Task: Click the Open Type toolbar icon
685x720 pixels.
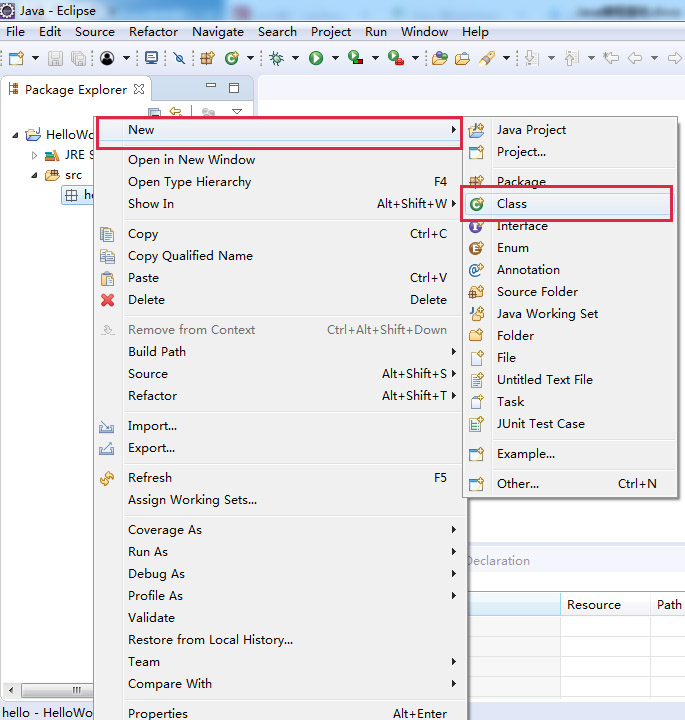Action: (439, 58)
